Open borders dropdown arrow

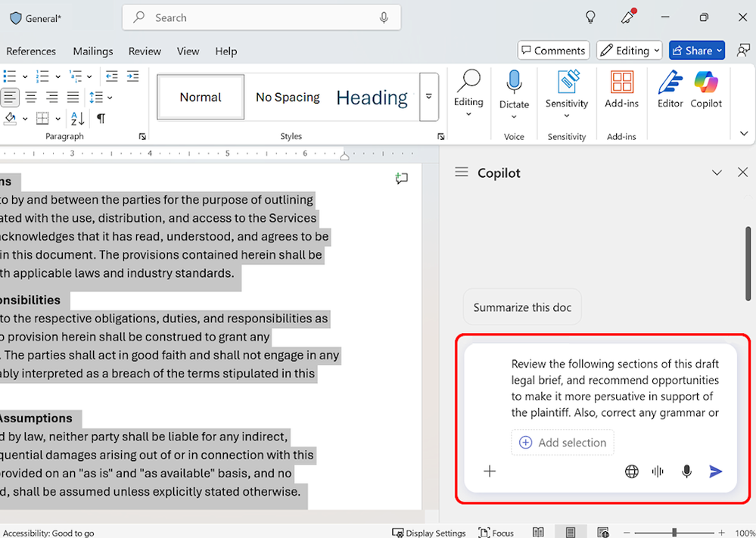[58, 118]
